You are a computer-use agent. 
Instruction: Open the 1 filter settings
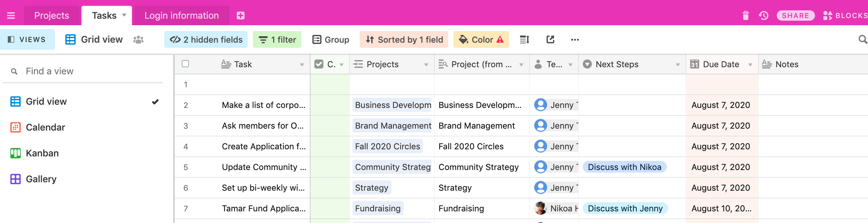pyautogui.click(x=277, y=39)
